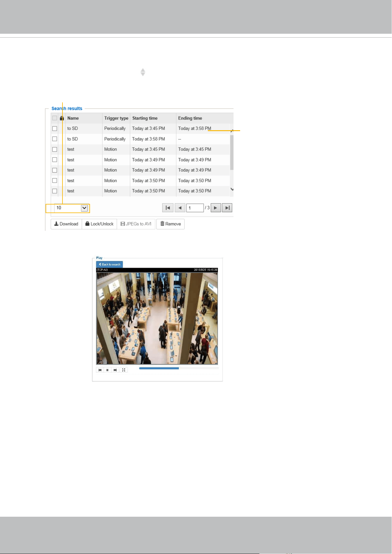Select test recording starting 3:45 PM
Screen dimensions: 392x554
[54, 149]
